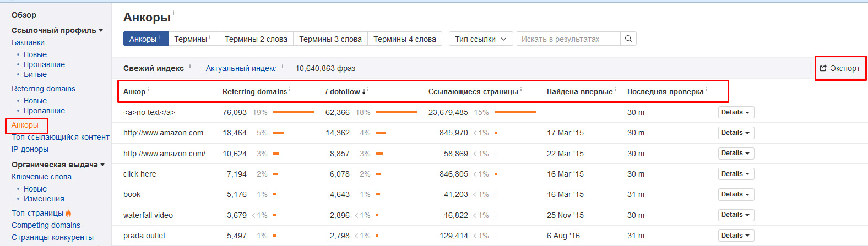Open the Тип ссылки dropdown

tap(481, 39)
